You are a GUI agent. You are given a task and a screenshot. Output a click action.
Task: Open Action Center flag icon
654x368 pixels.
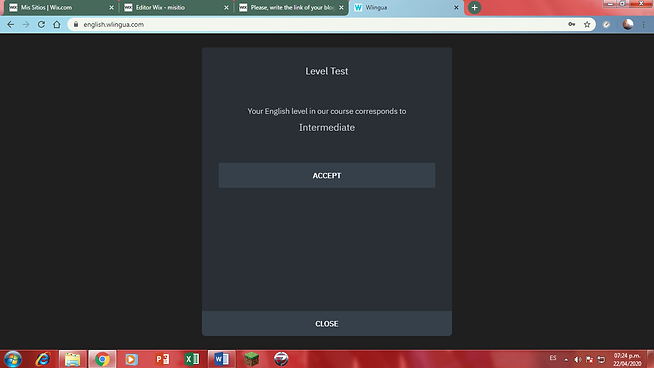coord(589,359)
